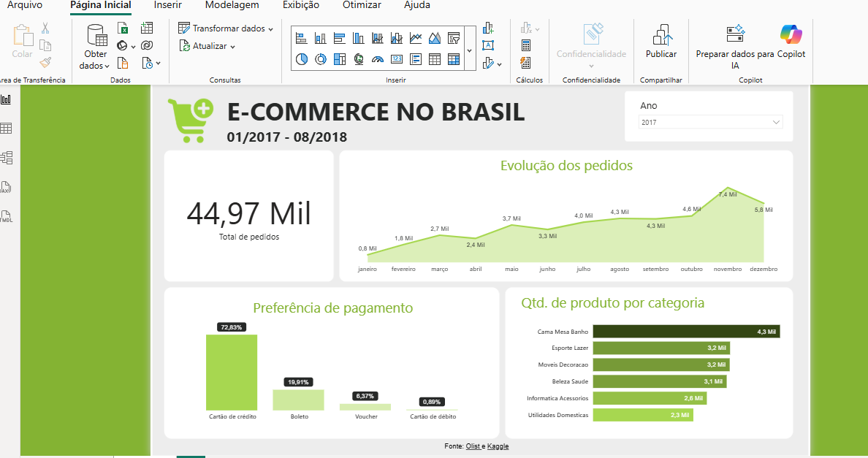Click Preparar dados para IA button

(734, 47)
